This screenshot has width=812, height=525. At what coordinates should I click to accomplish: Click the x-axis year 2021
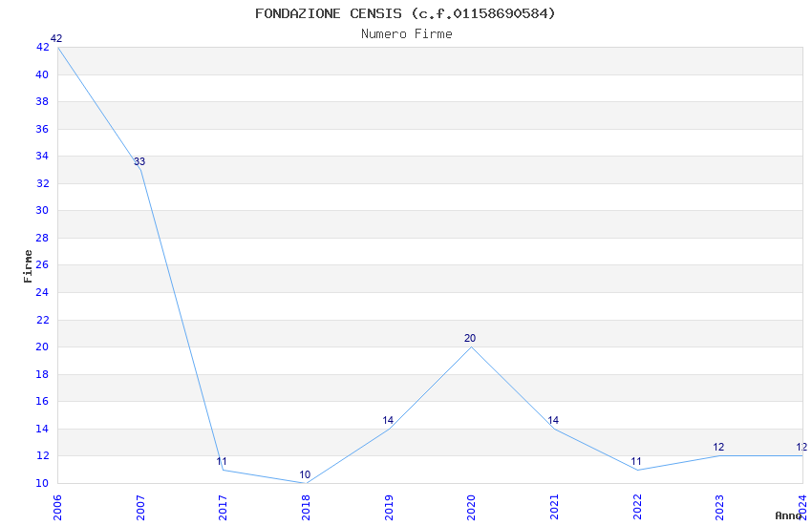[x=554, y=507]
